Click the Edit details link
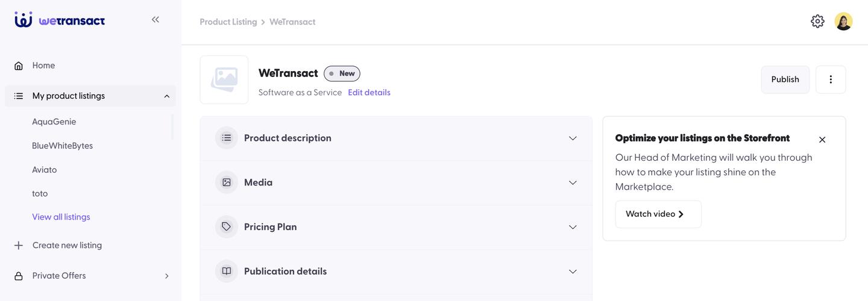 (369, 93)
